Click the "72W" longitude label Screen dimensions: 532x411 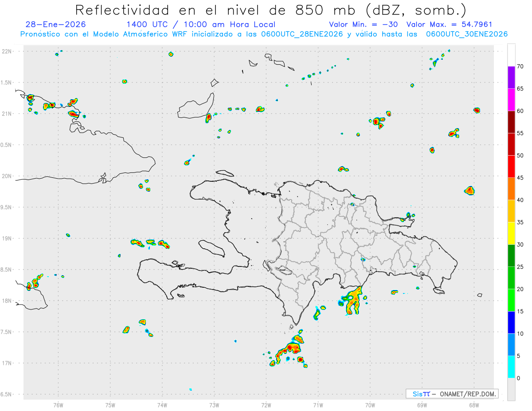tap(266, 405)
